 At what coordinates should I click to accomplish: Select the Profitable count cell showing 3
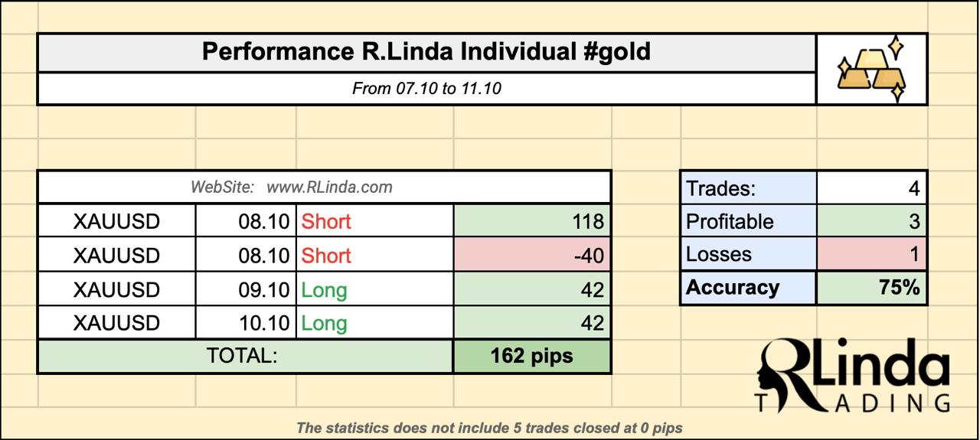point(871,222)
